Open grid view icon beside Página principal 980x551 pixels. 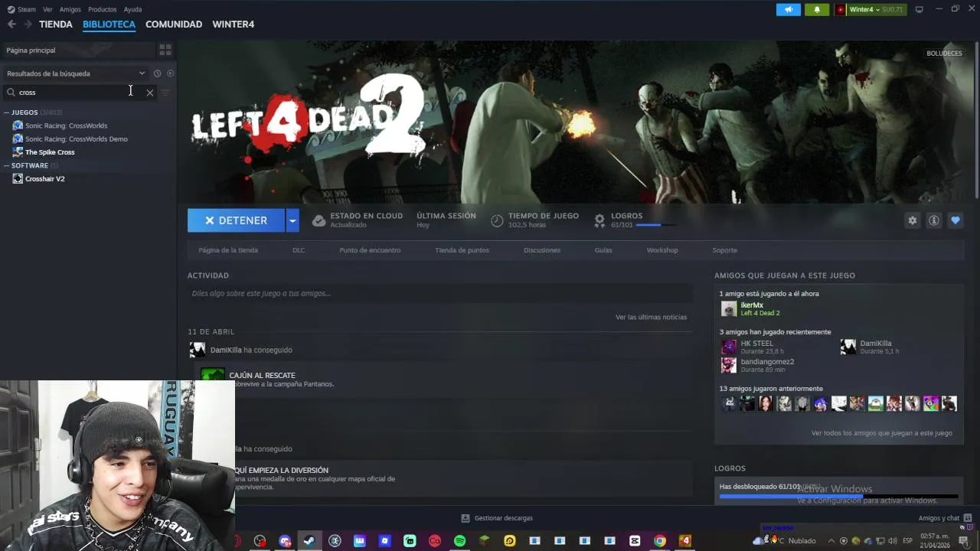coord(165,51)
